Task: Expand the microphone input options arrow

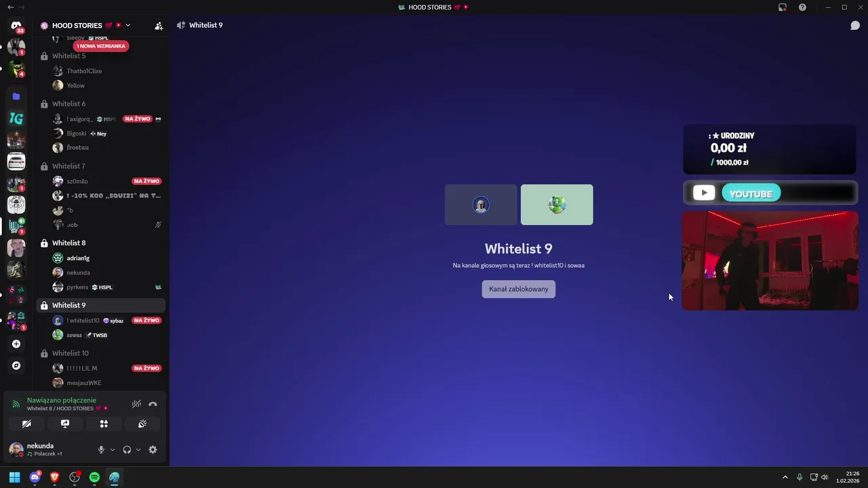Action: (113, 449)
